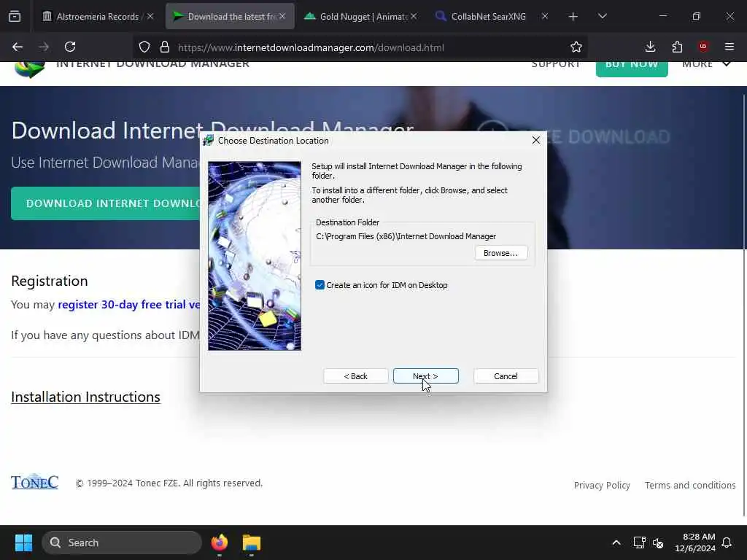Screen dimensions: 747x560
Task: Bookmark this page with the star
Action: coord(576,47)
